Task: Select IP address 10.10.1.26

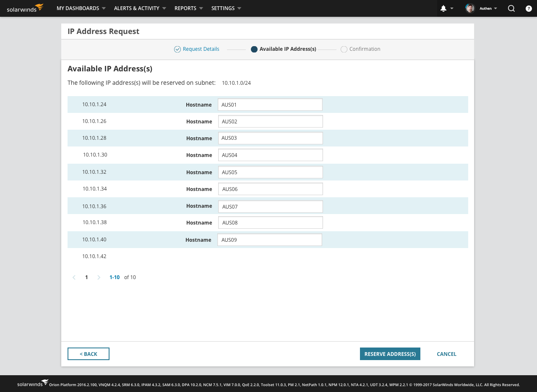Action: click(x=94, y=121)
